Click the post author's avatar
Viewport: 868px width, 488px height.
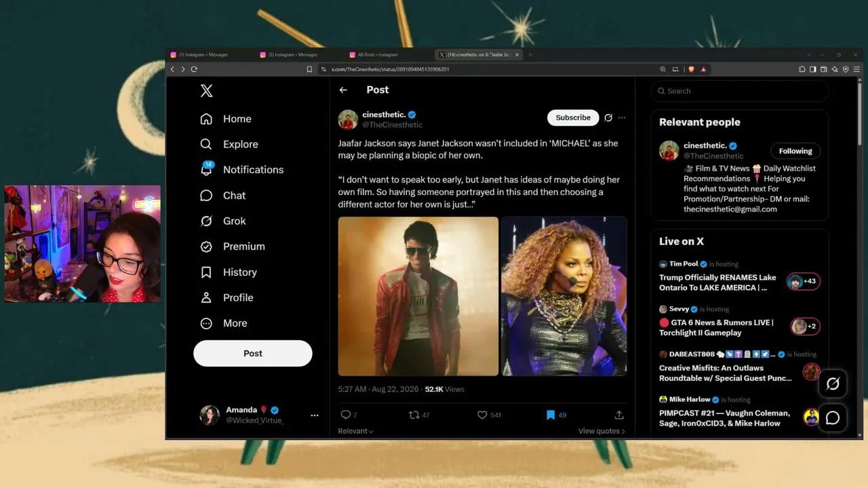pos(348,119)
